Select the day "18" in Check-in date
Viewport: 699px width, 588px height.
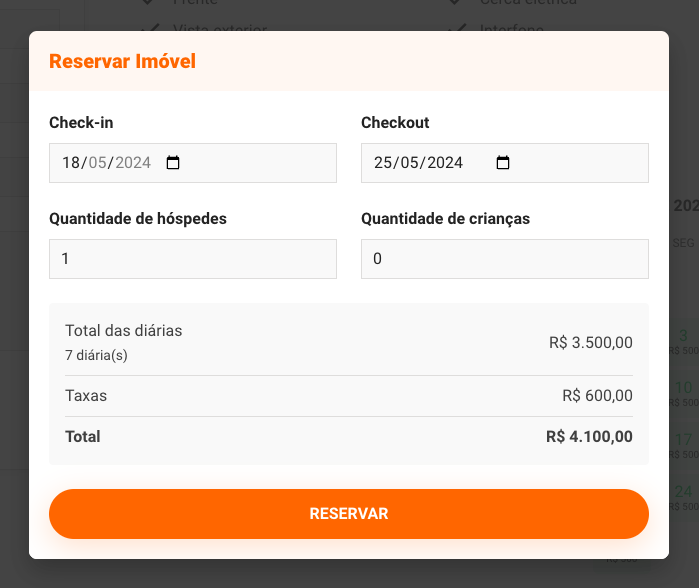[70, 163]
